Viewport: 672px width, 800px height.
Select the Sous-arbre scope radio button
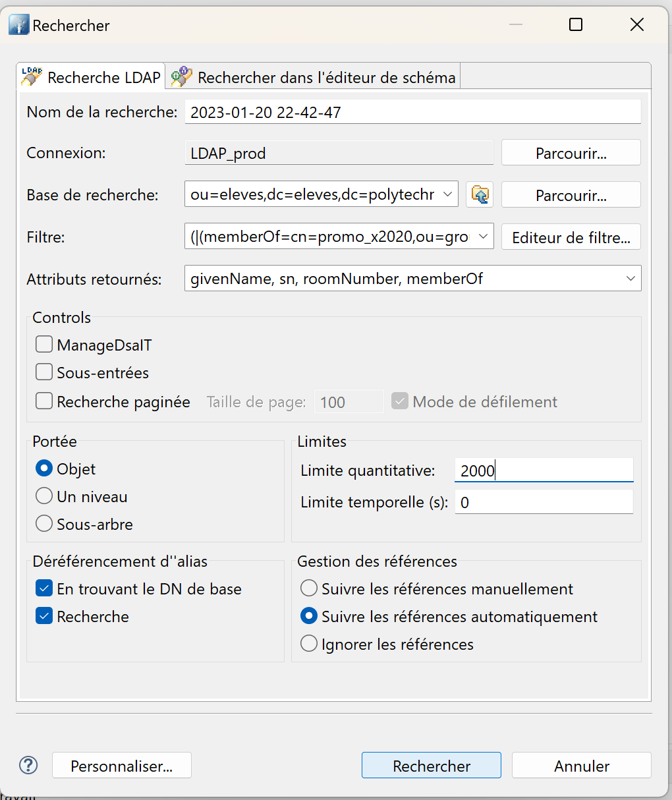pyautogui.click(x=44, y=524)
